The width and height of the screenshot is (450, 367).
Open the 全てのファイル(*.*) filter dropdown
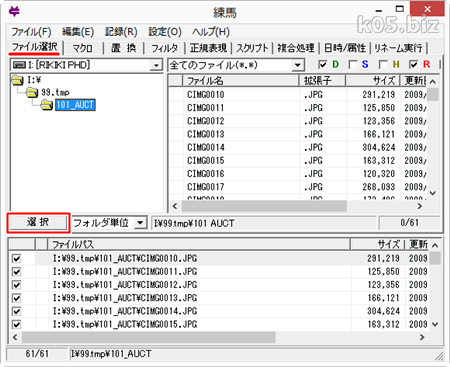[x=298, y=65]
